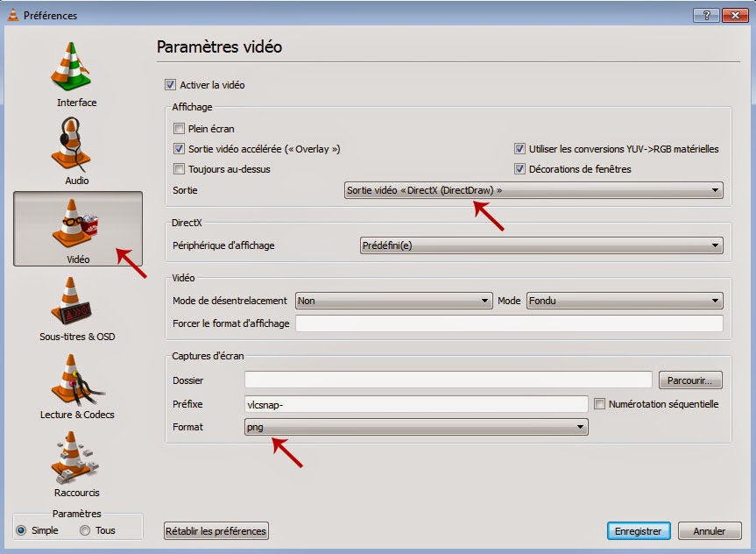Open the Sortie video output dropdown
This screenshot has width=756, height=554.
coord(533,190)
